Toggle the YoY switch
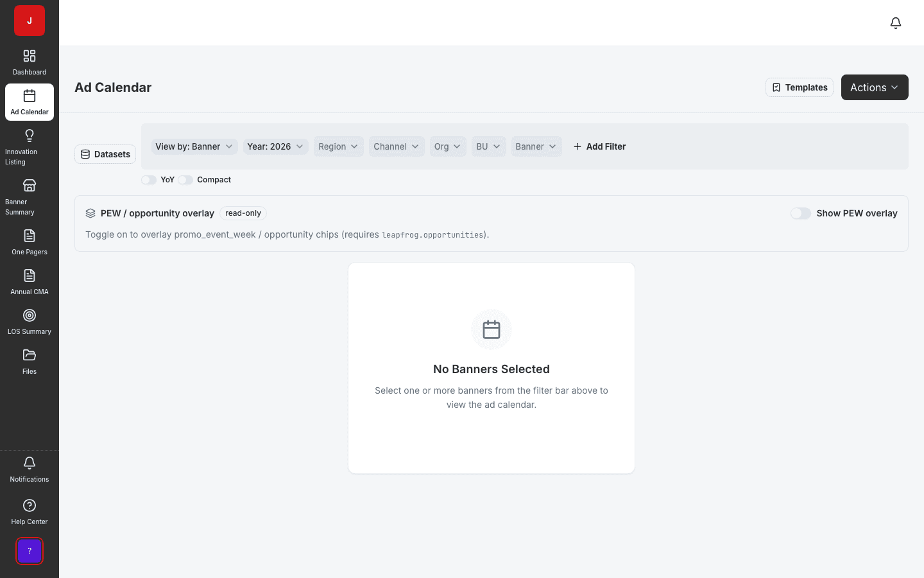 pos(149,180)
